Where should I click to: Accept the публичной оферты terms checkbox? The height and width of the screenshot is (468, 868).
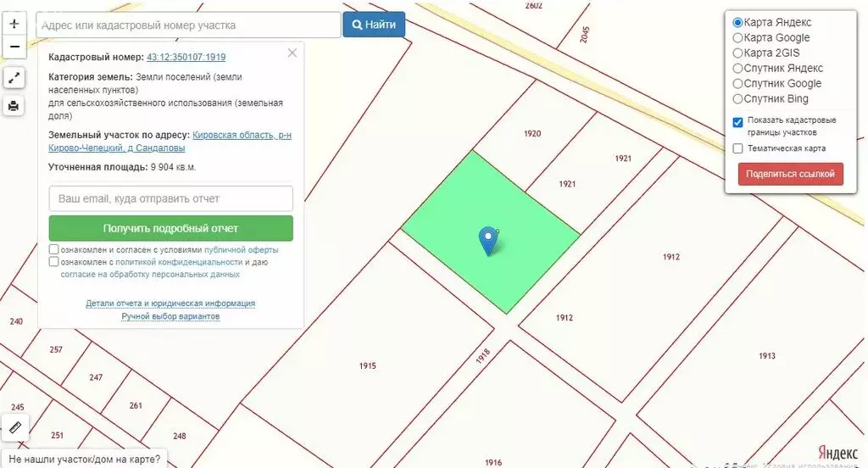54,250
